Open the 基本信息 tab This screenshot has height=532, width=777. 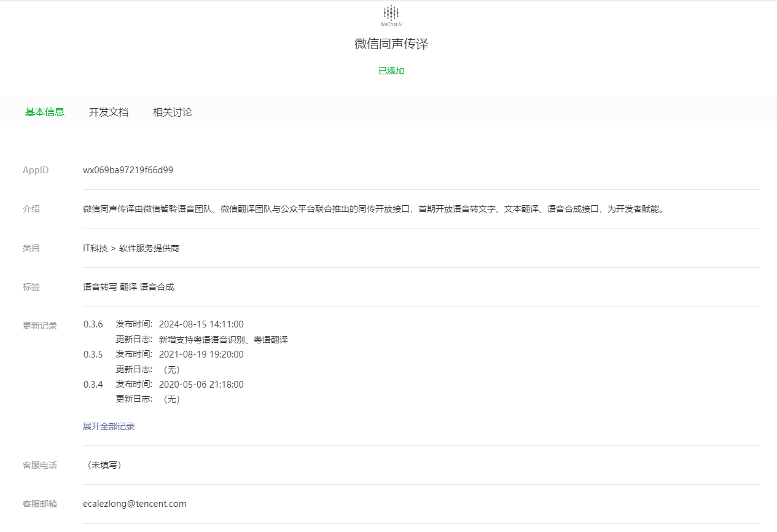click(x=45, y=112)
